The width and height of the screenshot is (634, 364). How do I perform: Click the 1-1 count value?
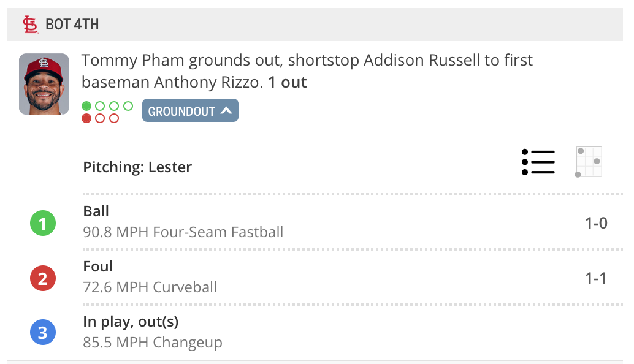click(596, 278)
